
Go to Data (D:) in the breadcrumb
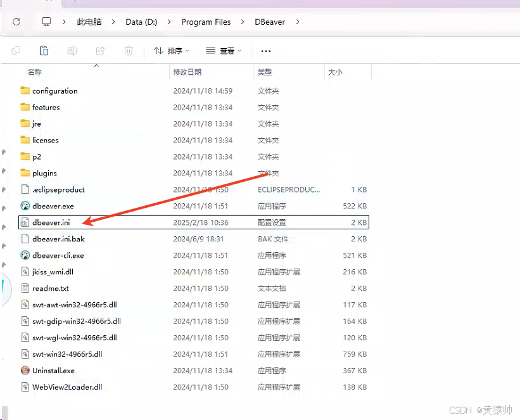[141, 22]
